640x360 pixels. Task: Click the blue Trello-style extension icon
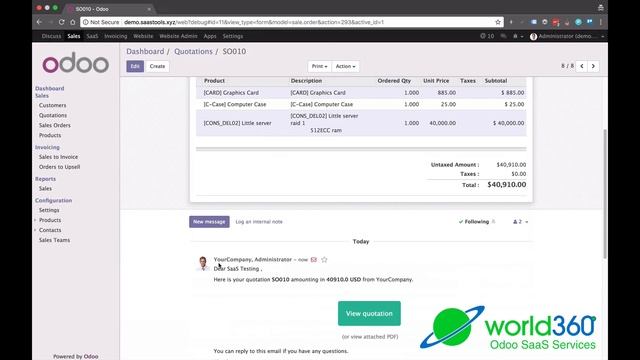click(590, 22)
